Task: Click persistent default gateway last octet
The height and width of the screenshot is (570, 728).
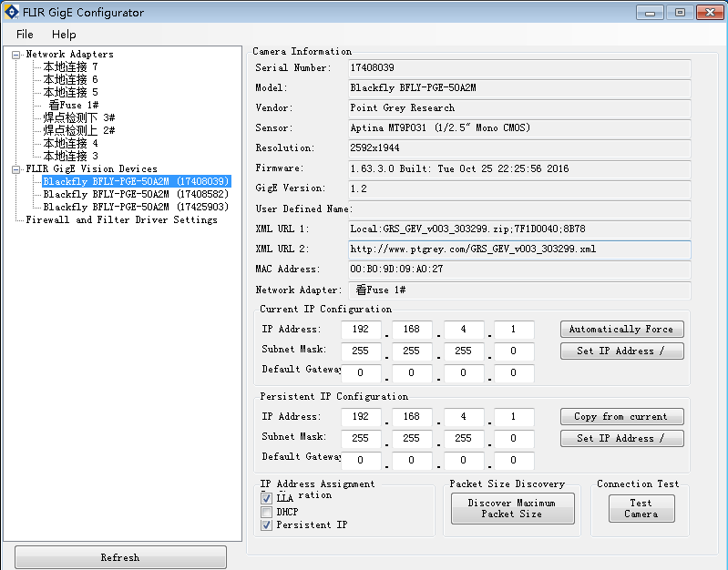Action: (514, 461)
